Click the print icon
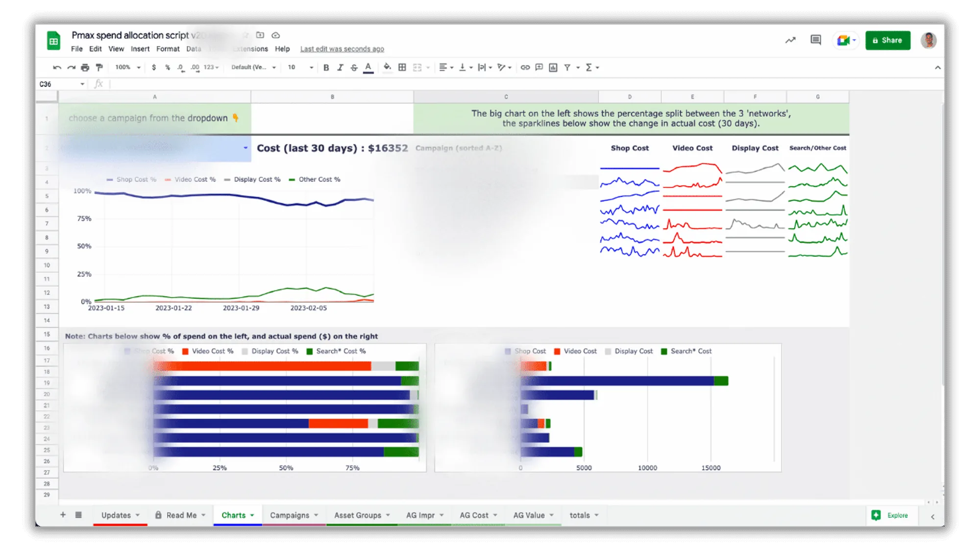The height and width of the screenshot is (551, 980). pos(85,68)
